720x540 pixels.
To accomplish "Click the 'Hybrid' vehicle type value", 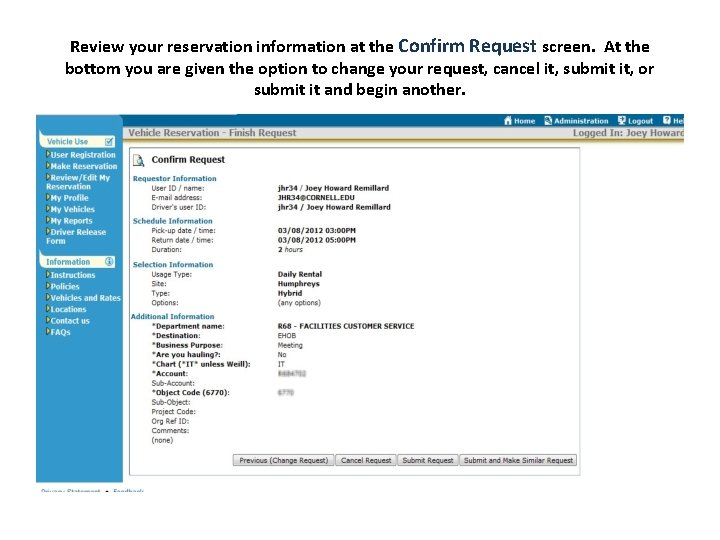I will click(x=290, y=293).
